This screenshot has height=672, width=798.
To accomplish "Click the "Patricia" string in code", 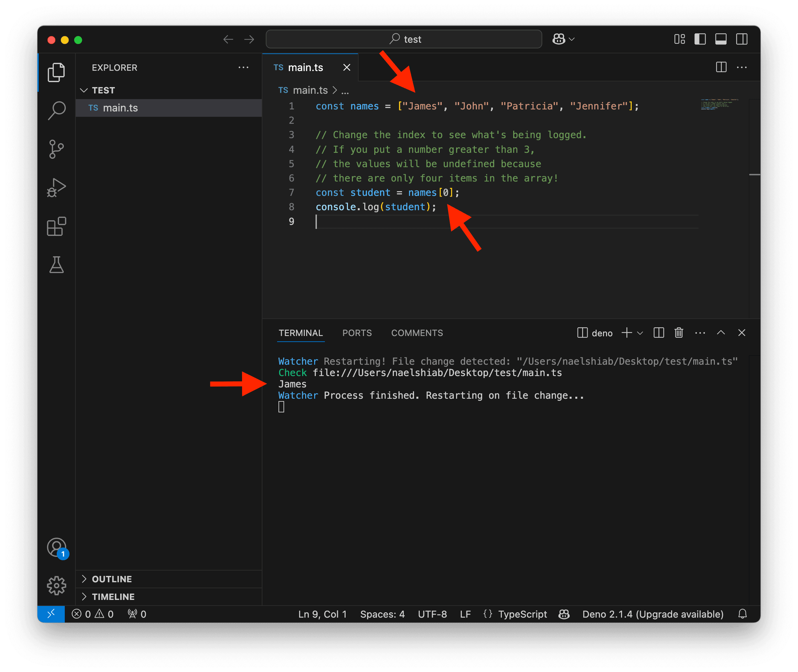I will click(529, 106).
